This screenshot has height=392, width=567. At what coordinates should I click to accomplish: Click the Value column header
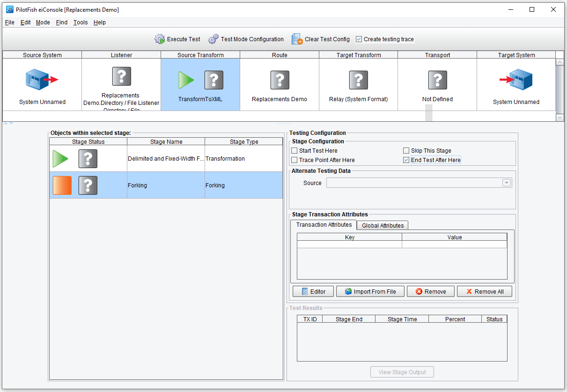[455, 237]
